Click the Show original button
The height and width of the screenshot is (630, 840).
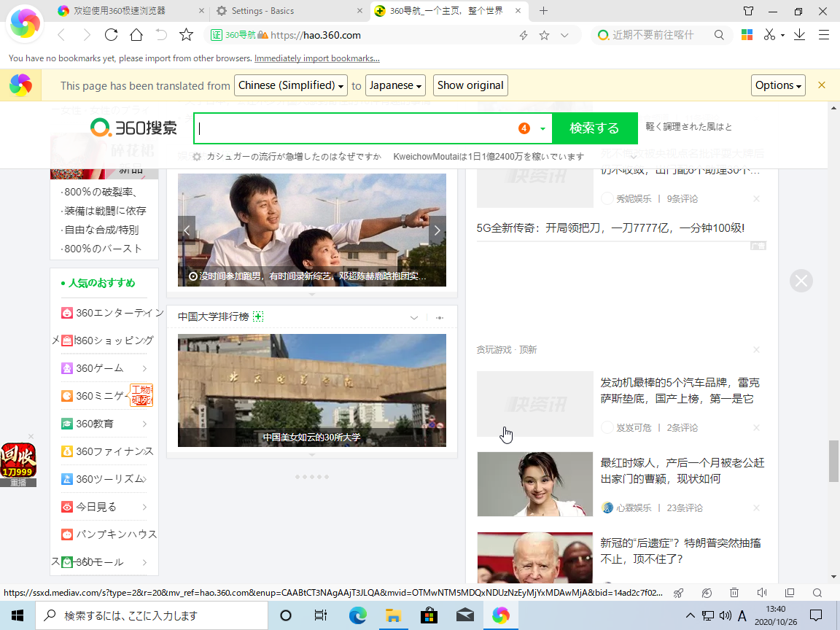pyautogui.click(x=470, y=85)
